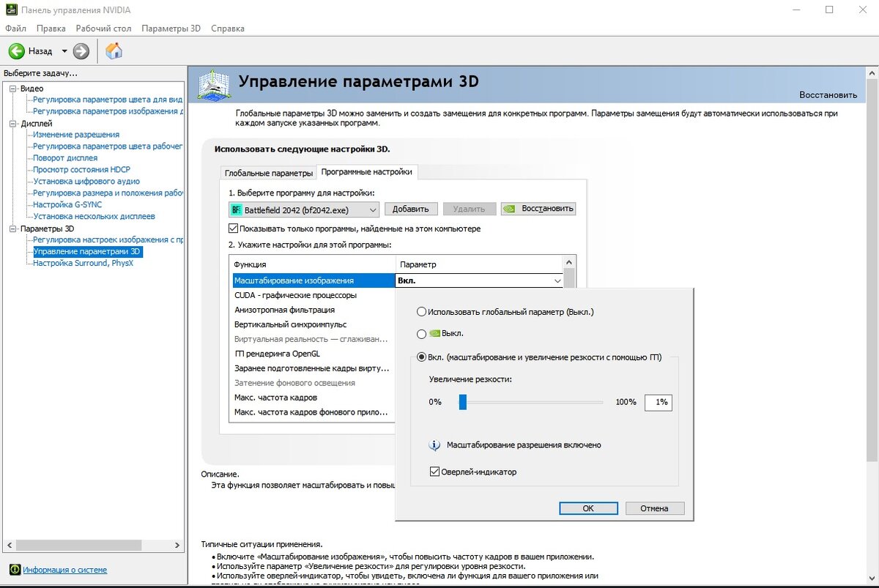Collapse the Дисплей tree node
This screenshot has height=588, width=879.
coord(12,124)
